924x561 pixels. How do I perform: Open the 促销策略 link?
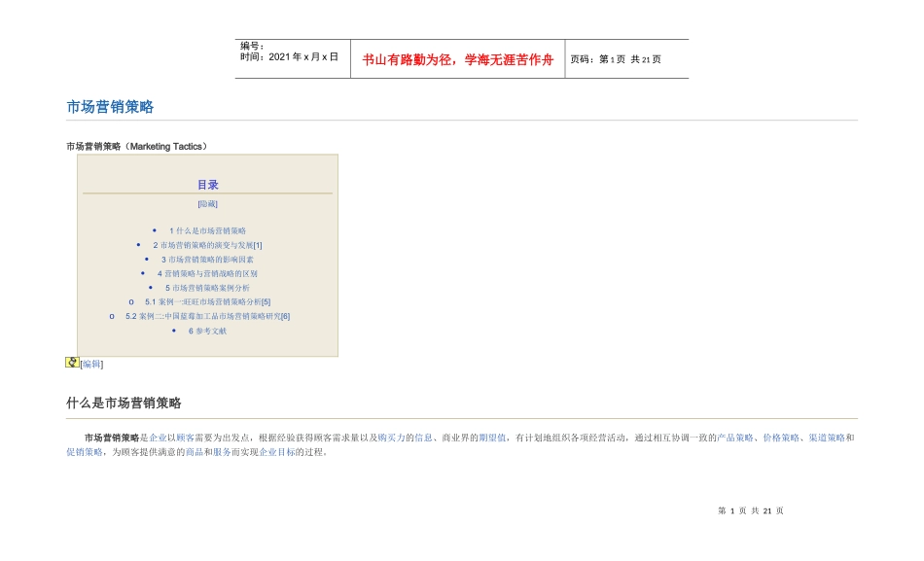point(85,452)
